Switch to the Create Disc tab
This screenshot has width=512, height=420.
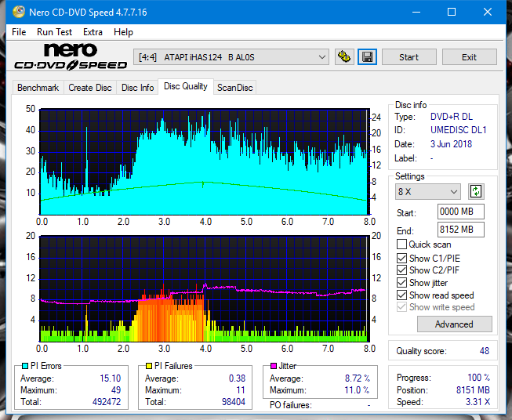point(90,88)
